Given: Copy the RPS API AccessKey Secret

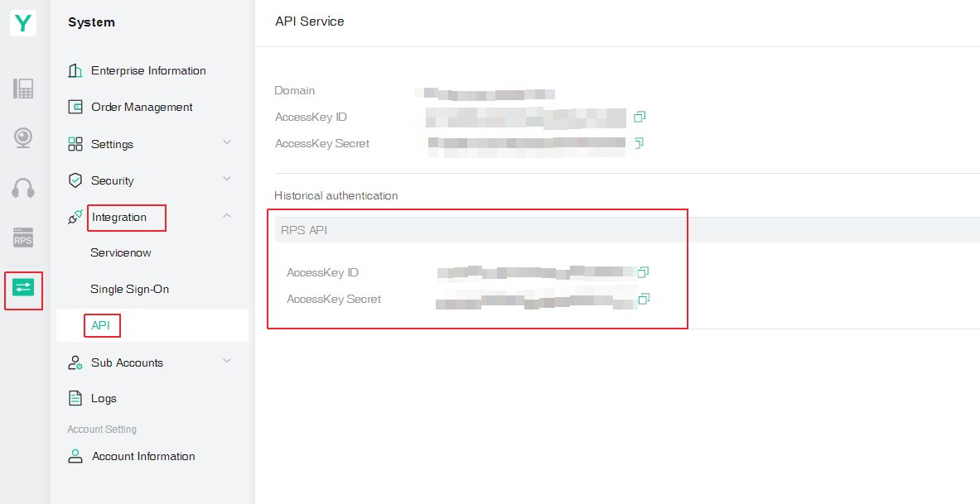Looking at the screenshot, I should click(643, 299).
